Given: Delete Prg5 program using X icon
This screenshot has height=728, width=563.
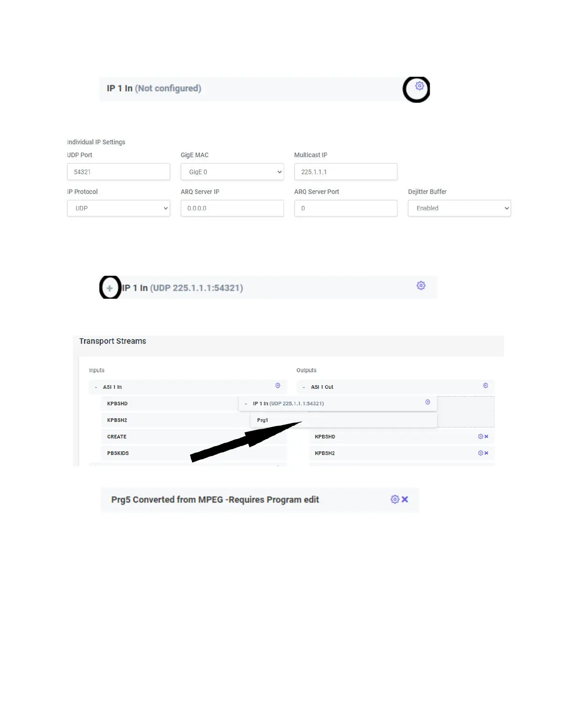Looking at the screenshot, I should [x=405, y=499].
